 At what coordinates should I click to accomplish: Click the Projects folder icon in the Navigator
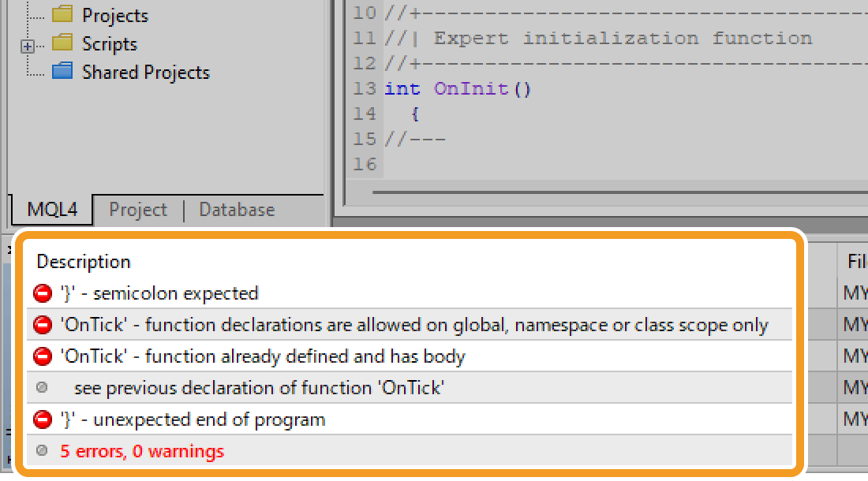point(63,14)
